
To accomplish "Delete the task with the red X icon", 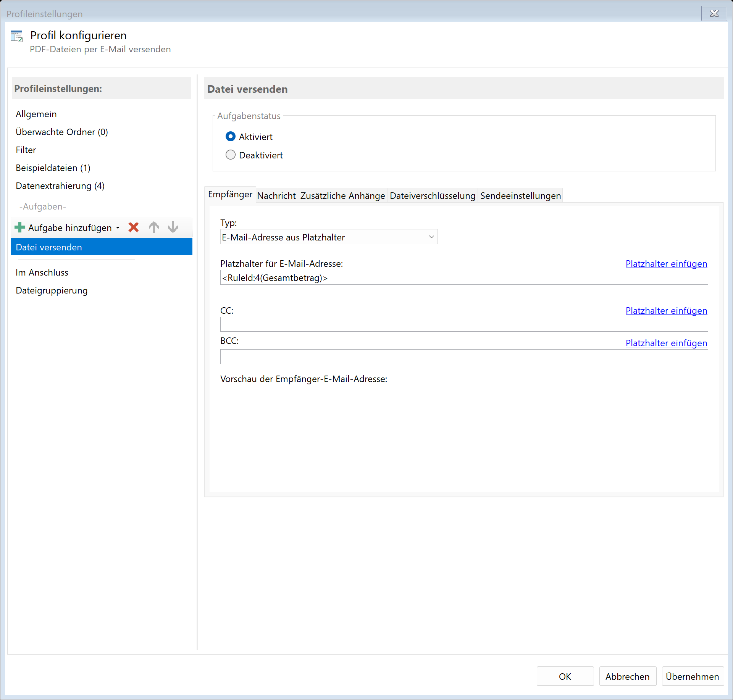I will 134,227.
